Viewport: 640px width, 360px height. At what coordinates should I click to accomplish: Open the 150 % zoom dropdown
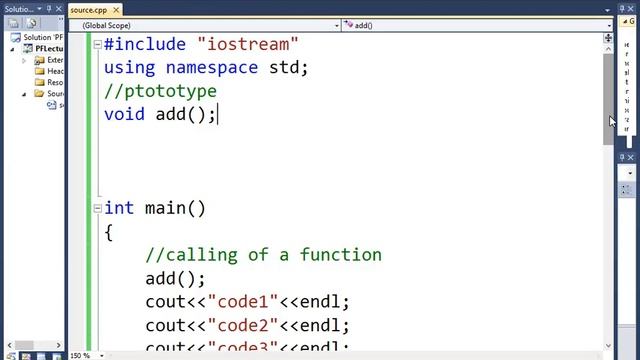coord(102,356)
